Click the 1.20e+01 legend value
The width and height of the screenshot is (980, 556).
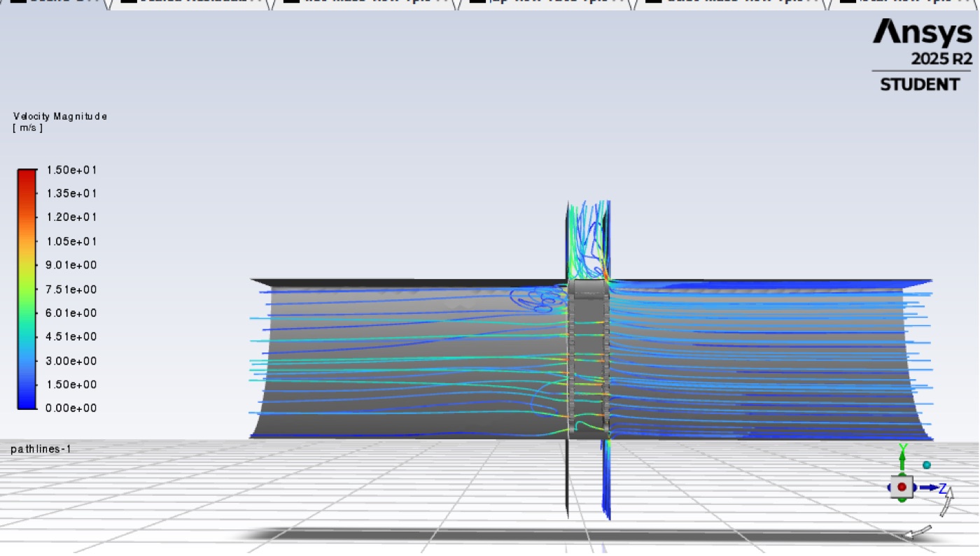click(x=71, y=218)
